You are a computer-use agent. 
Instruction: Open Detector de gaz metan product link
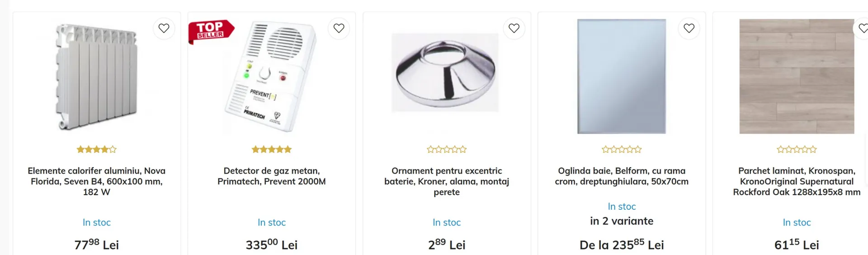pyautogui.click(x=271, y=176)
